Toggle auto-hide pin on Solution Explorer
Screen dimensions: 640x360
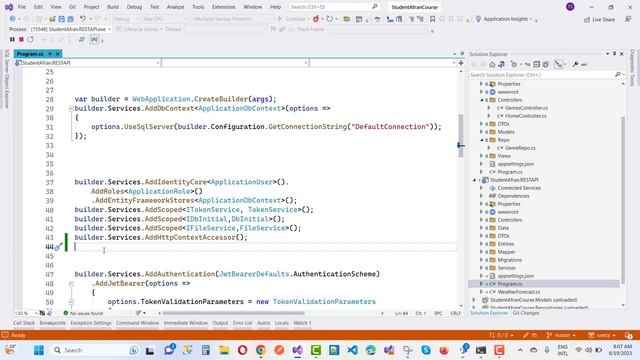(614, 54)
